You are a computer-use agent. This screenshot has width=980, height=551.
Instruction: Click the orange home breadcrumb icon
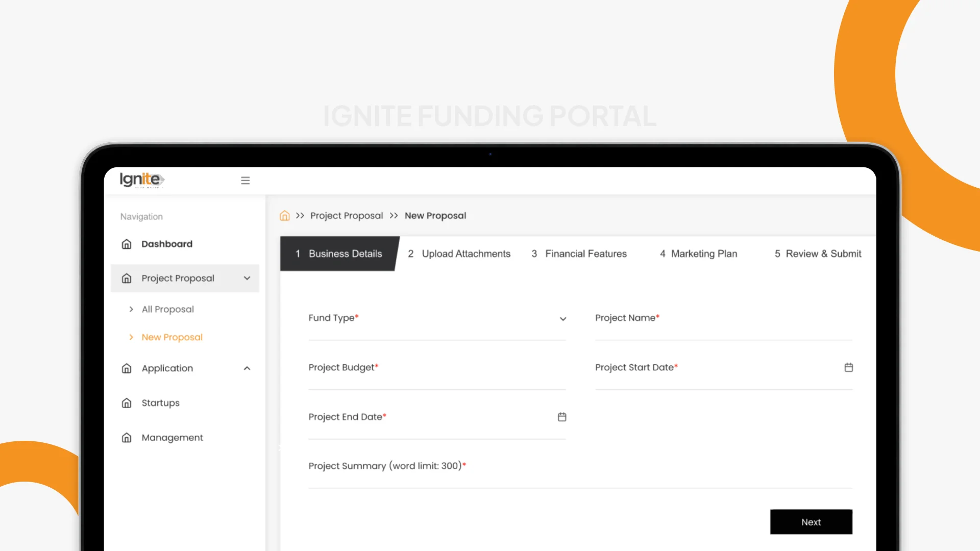coord(285,216)
